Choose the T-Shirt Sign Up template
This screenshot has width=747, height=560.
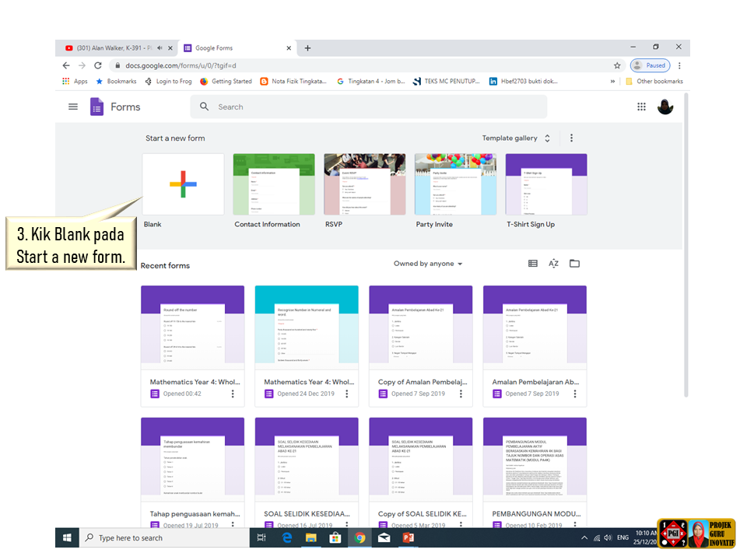546,184
